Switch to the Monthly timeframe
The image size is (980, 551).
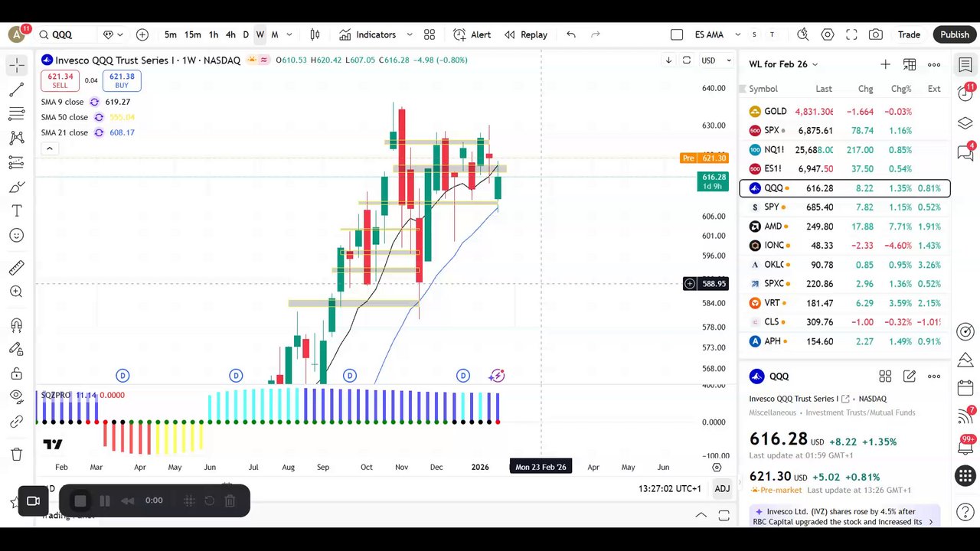275,34
